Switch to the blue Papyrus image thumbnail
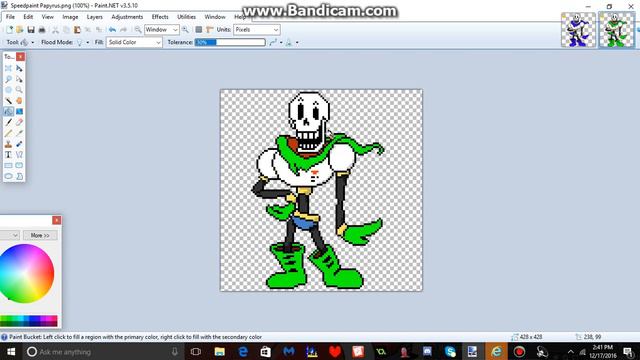This screenshot has height=360, width=640. (x=578, y=30)
